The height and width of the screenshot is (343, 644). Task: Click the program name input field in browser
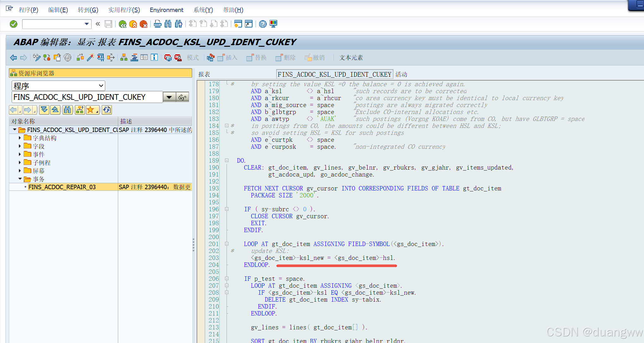(87, 97)
